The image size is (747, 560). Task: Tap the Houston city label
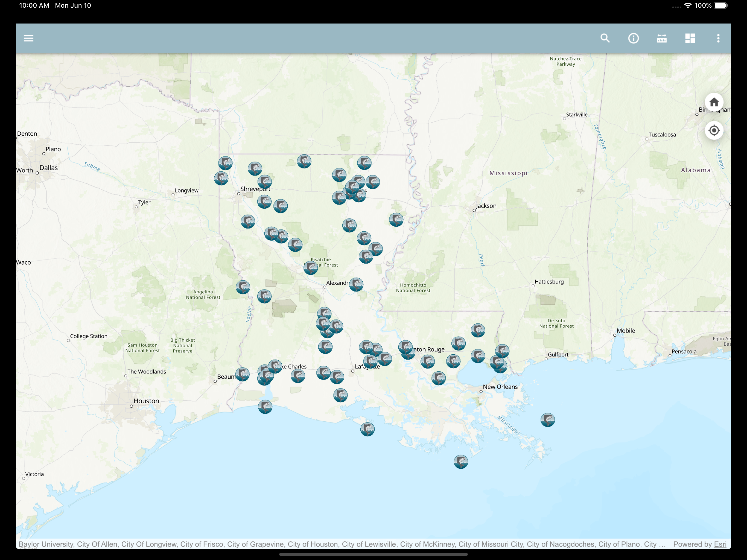coord(146,401)
